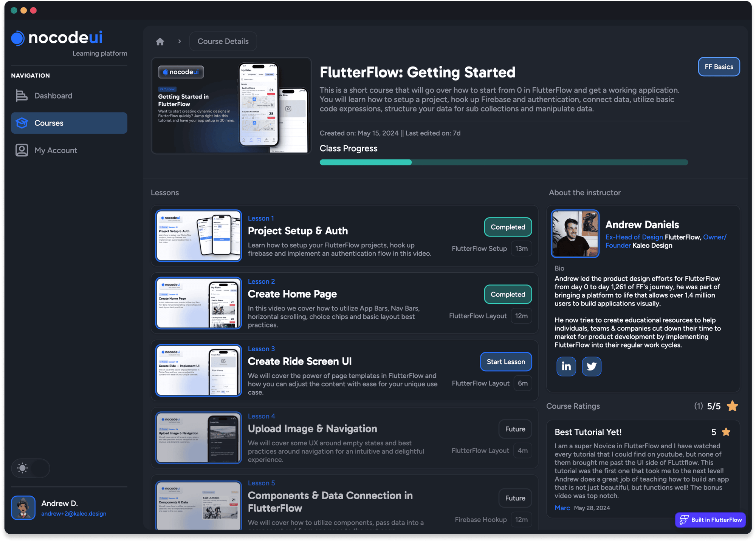Open reviewer Marc's profile link

point(562,508)
